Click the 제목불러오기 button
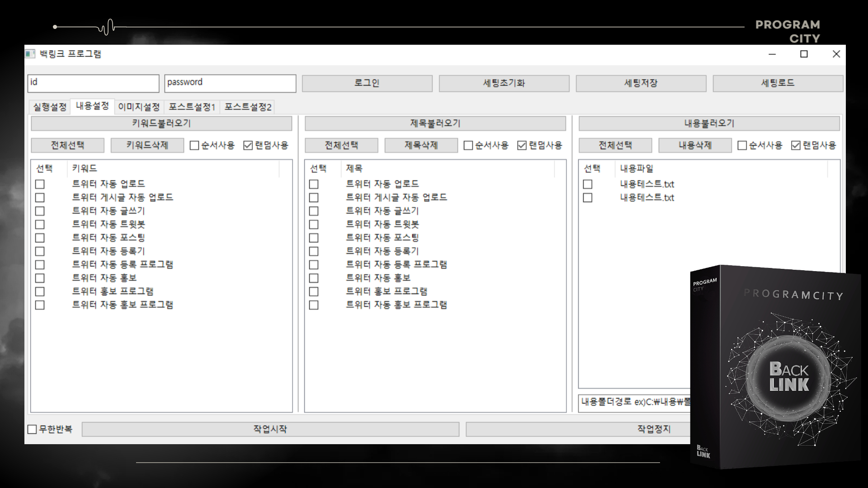The image size is (868, 488). coord(435,123)
